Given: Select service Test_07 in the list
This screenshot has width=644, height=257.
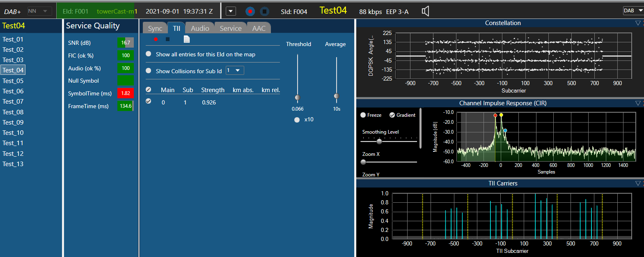Looking at the screenshot, I should tap(13, 102).
